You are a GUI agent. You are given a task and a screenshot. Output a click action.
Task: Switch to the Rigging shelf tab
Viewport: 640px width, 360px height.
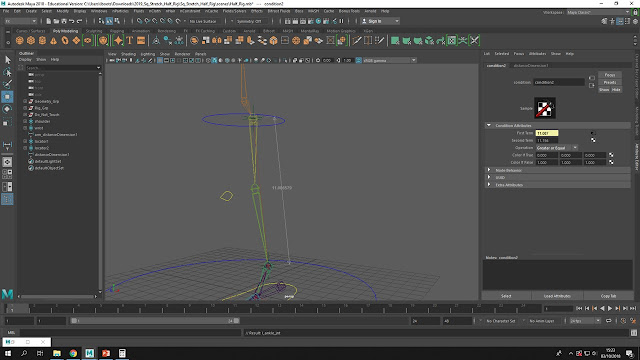coord(117,31)
